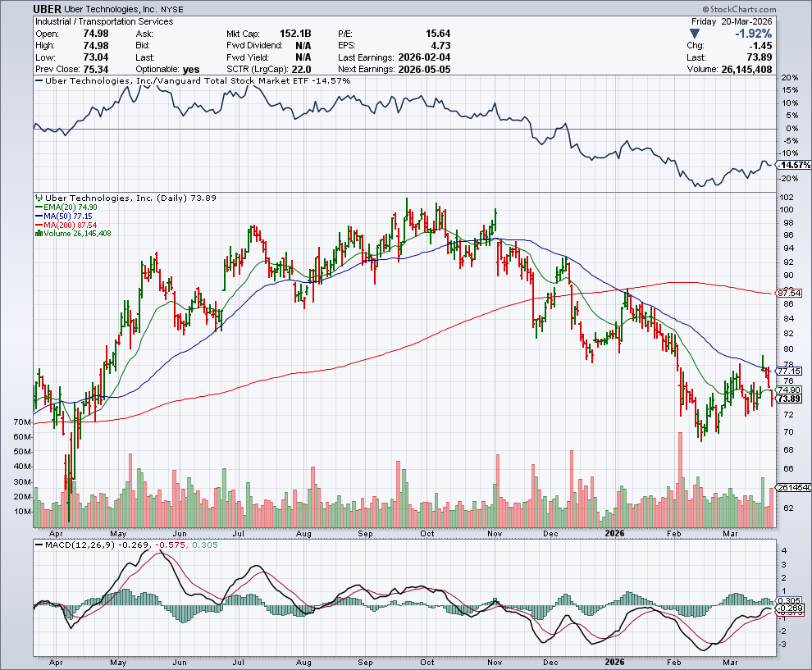812x670 pixels.
Task: Click the Volume legend entry in price panel
Action: [73, 234]
